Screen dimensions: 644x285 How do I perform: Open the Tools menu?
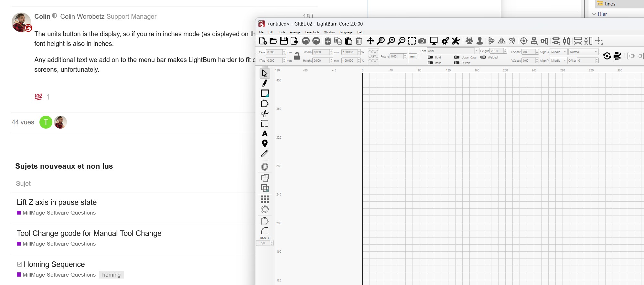[x=282, y=32]
